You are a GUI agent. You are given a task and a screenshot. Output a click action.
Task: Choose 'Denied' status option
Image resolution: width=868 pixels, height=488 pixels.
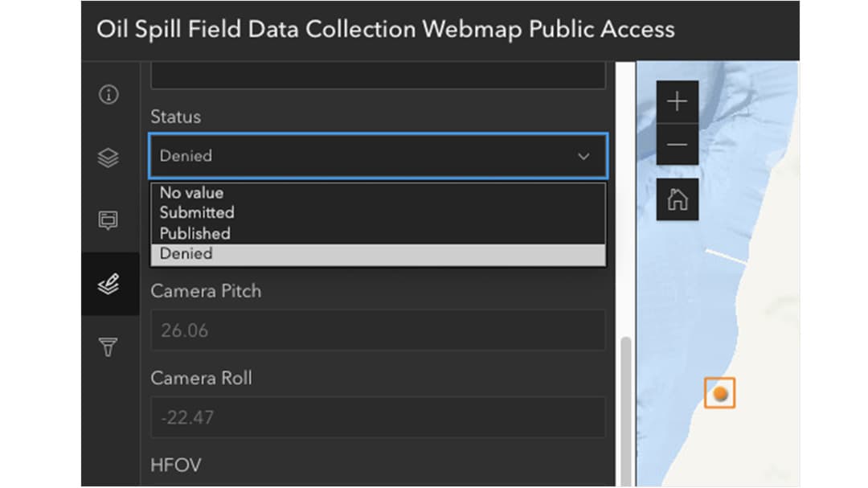186,254
